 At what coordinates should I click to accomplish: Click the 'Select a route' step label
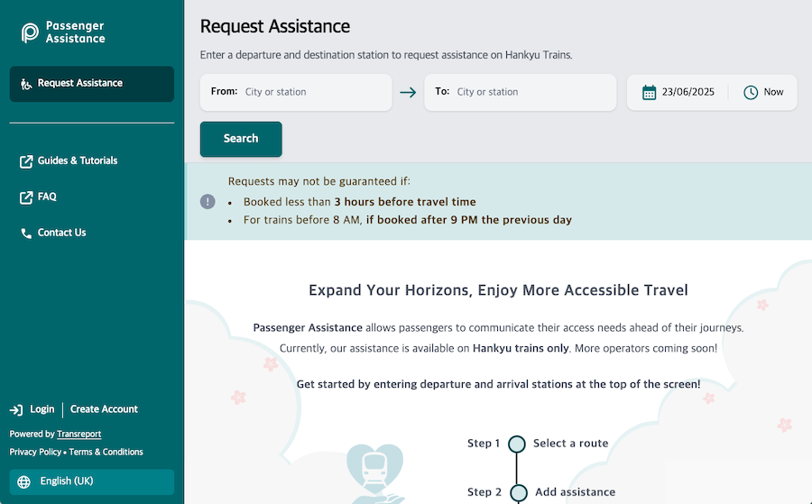[x=571, y=444]
